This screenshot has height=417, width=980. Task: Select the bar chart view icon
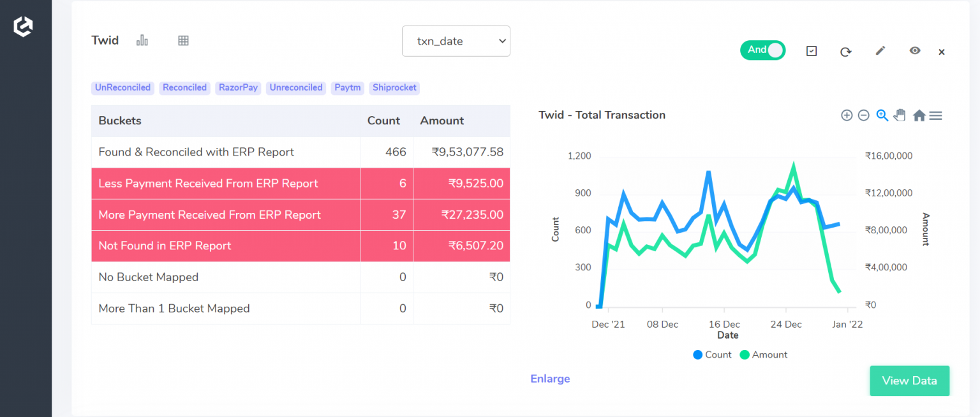[x=142, y=40]
